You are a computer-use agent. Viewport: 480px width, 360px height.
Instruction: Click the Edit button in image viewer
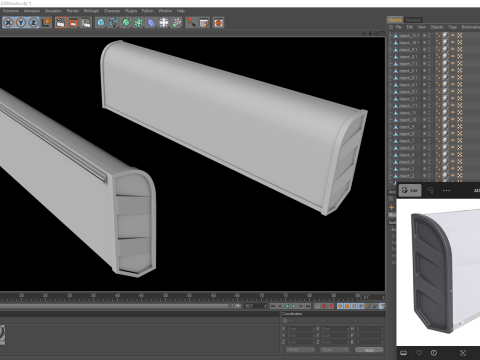[x=410, y=190]
